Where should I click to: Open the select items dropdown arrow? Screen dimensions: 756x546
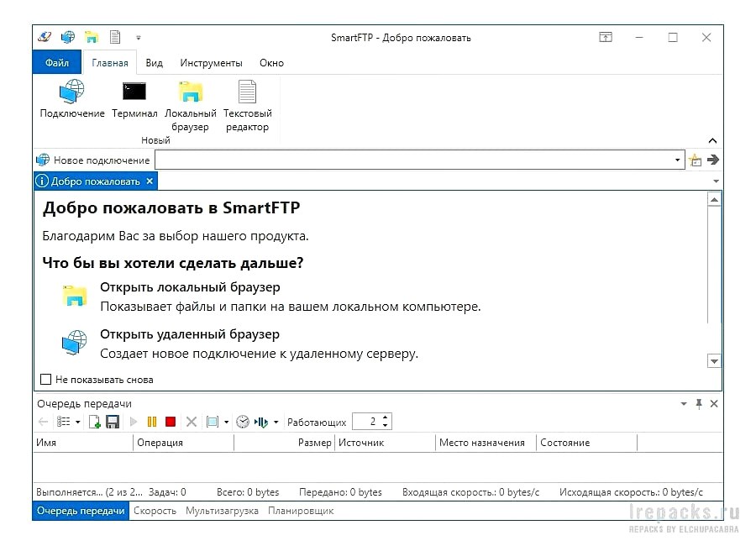point(227,422)
